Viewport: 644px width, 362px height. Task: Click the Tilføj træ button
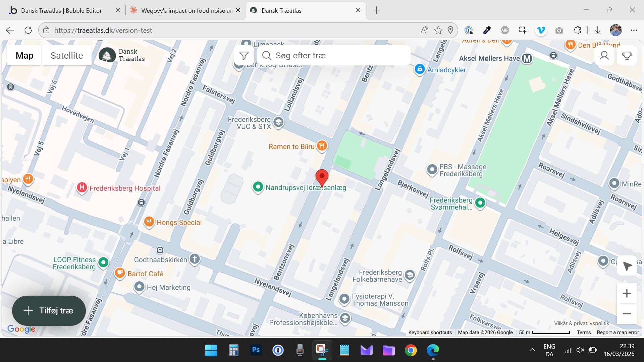pos(49,311)
